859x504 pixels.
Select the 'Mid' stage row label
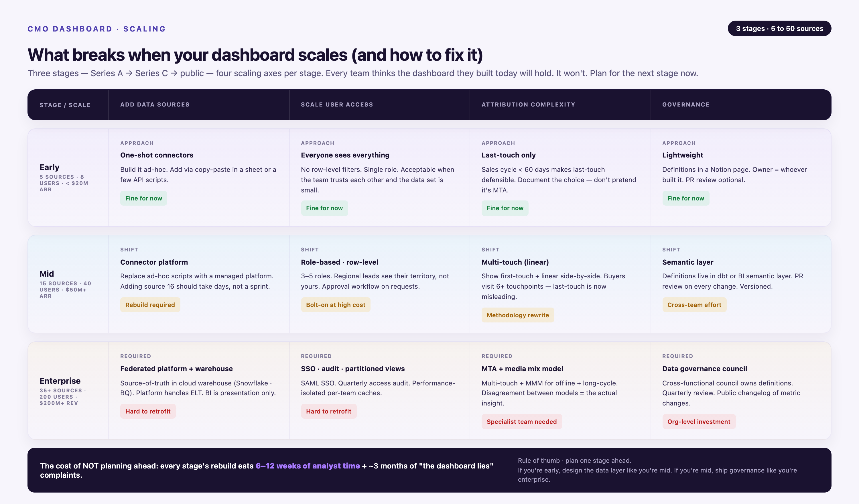pyautogui.click(x=47, y=274)
